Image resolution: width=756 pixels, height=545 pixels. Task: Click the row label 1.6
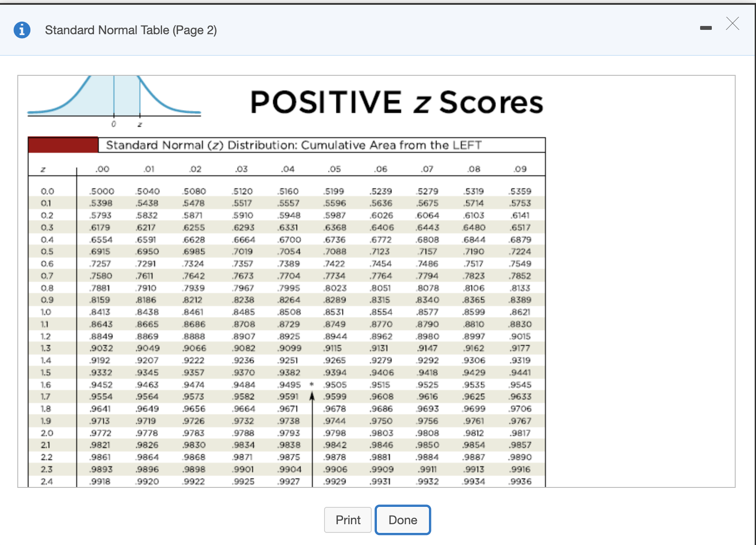click(x=46, y=385)
